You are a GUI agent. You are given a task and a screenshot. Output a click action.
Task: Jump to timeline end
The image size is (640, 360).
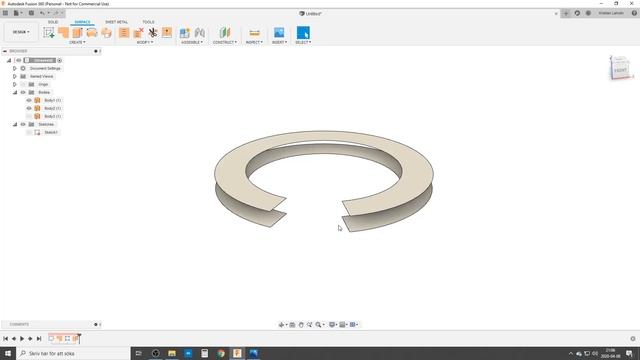tap(39, 338)
